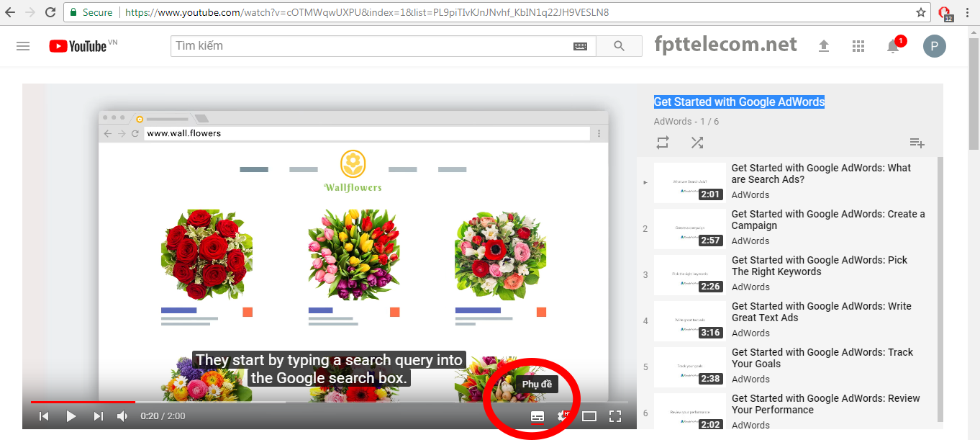Click the magnifier search button

point(620,46)
